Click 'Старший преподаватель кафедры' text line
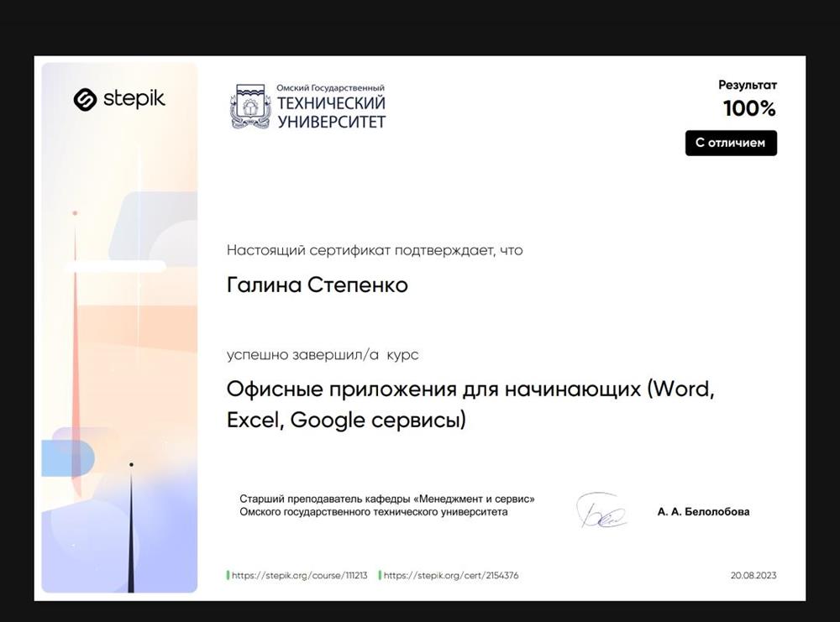The height and width of the screenshot is (622, 840). pyautogui.click(x=326, y=499)
